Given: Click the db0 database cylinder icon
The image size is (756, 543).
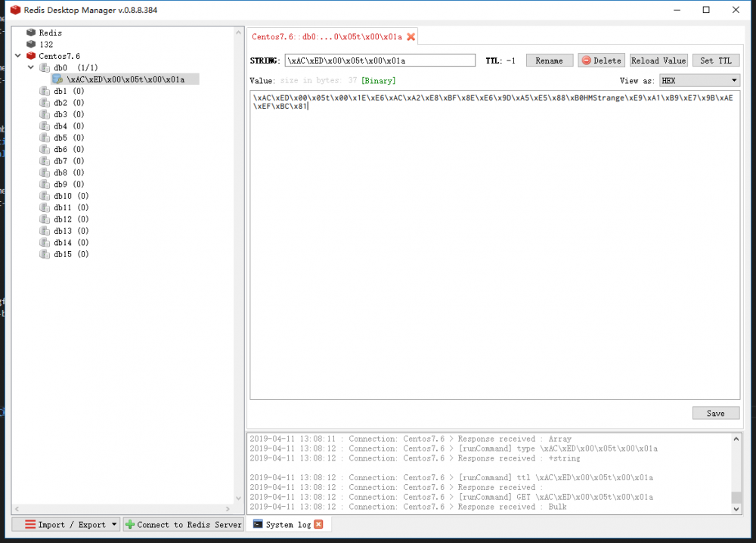Looking at the screenshot, I should 44,67.
